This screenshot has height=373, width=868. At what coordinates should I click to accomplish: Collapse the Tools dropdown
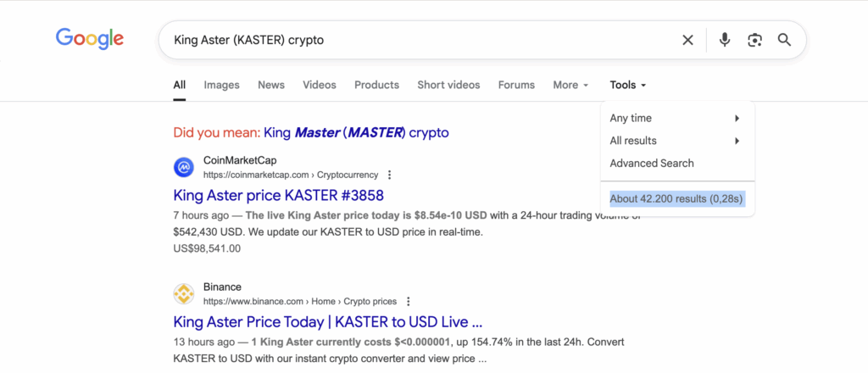[x=627, y=85]
